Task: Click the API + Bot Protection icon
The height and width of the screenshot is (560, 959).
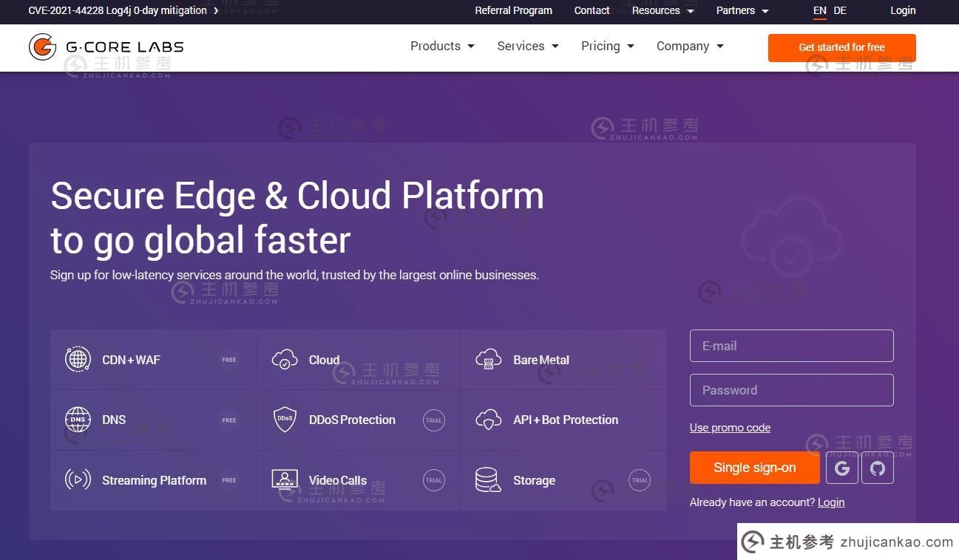Action: coord(489,420)
